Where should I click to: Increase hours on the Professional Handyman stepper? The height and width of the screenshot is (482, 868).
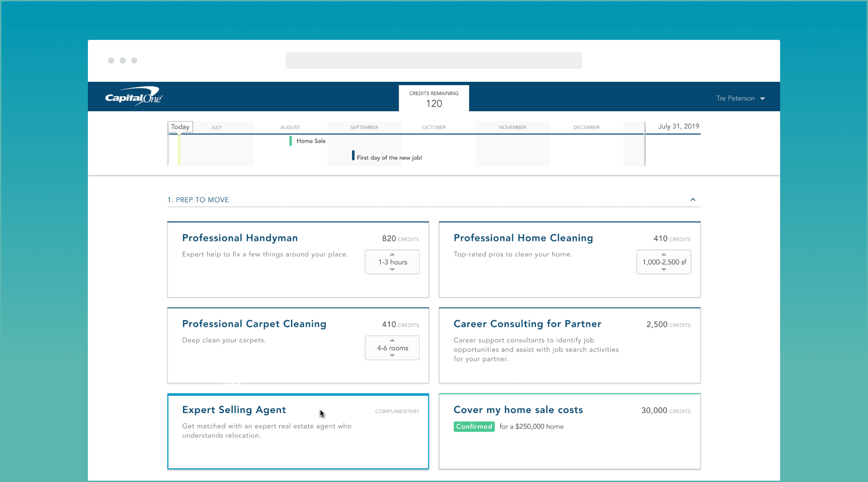click(392, 254)
